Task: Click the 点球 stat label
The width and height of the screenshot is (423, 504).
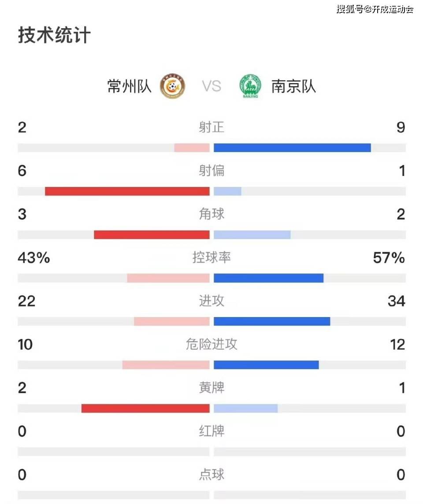Action: click(211, 474)
